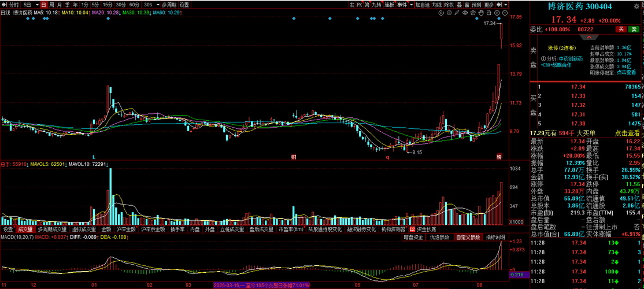
Task: Select the 成交量 indicator tab
Action: tap(25, 229)
